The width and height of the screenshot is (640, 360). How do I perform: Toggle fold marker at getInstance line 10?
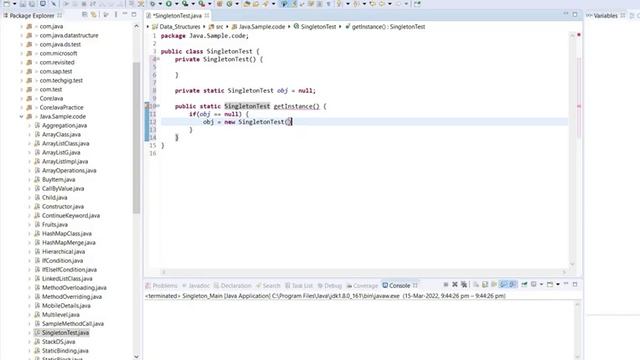point(158,106)
